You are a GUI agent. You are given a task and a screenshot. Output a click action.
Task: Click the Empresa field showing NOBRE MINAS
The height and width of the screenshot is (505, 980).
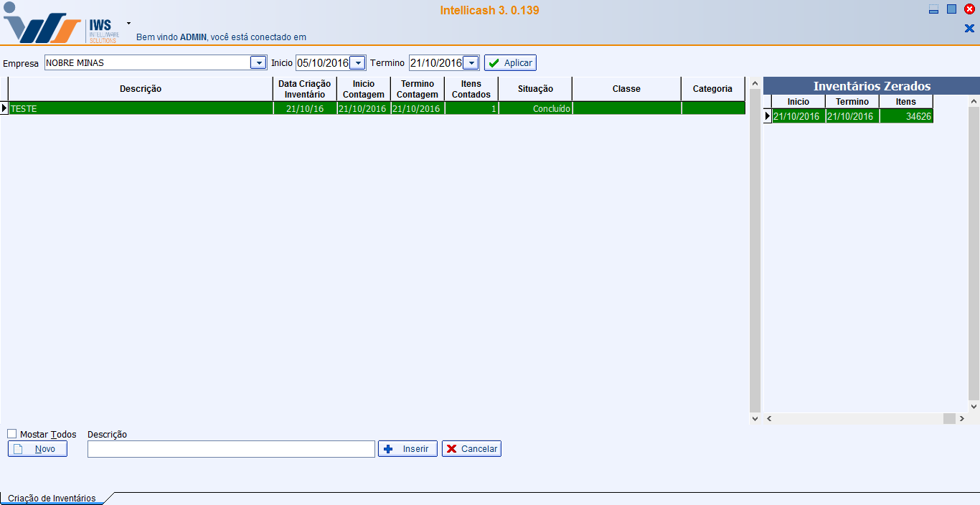coord(147,63)
